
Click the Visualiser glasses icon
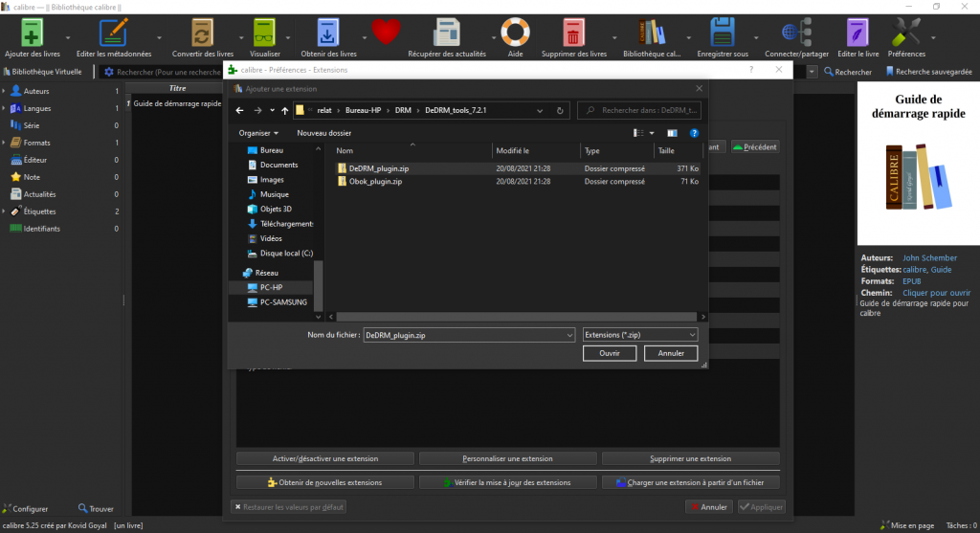click(264, 33)
